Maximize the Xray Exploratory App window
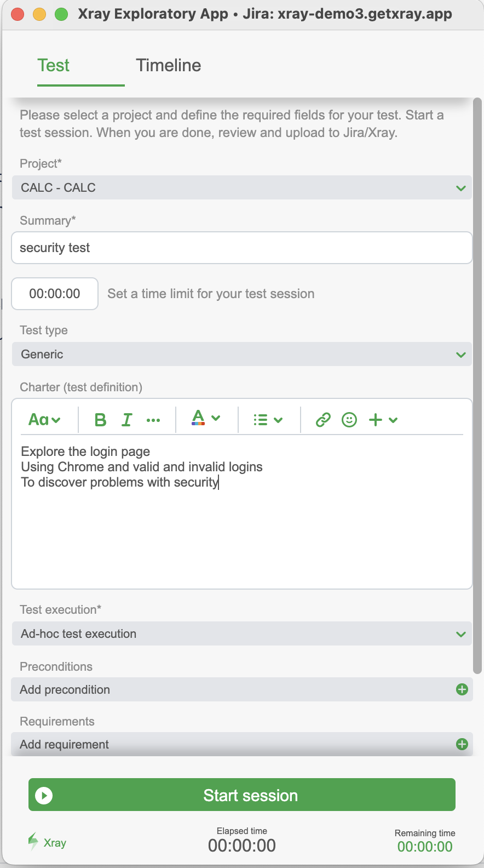This screenshot has width=484, height=868. (61, 14)
